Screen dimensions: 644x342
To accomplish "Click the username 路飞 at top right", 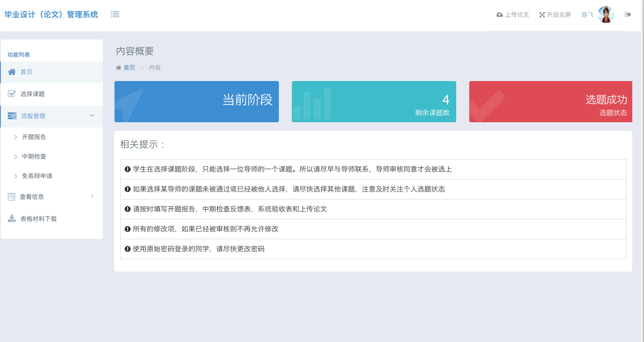I will coord(587,14).
